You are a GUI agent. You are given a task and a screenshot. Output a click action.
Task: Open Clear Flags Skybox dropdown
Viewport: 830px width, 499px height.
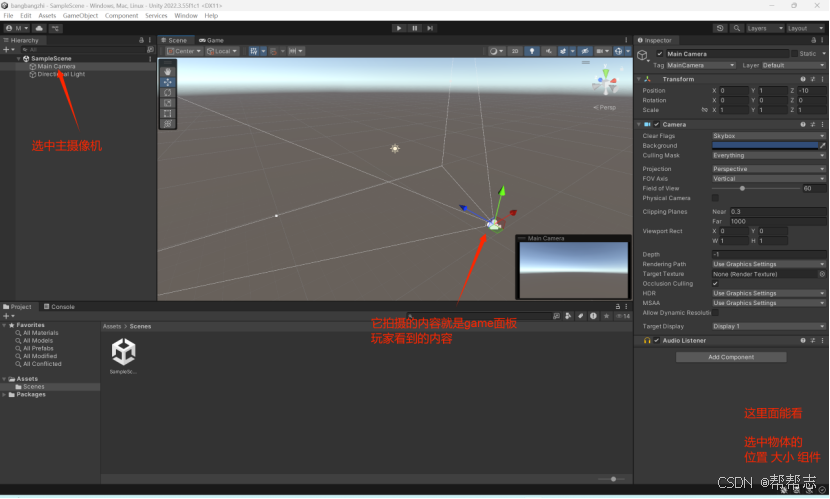(x=769, y=136)
